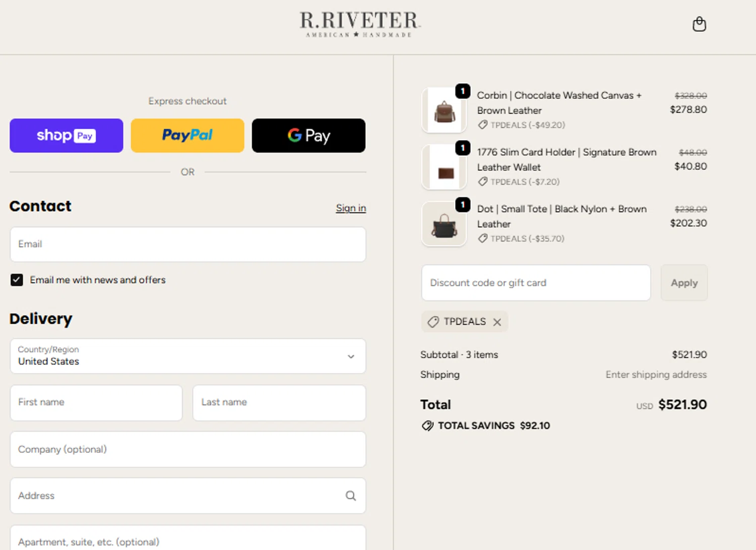This screenshot has height=550, width=756.
Task: Click the quantity badge on Card Holder
Action: 463,148
